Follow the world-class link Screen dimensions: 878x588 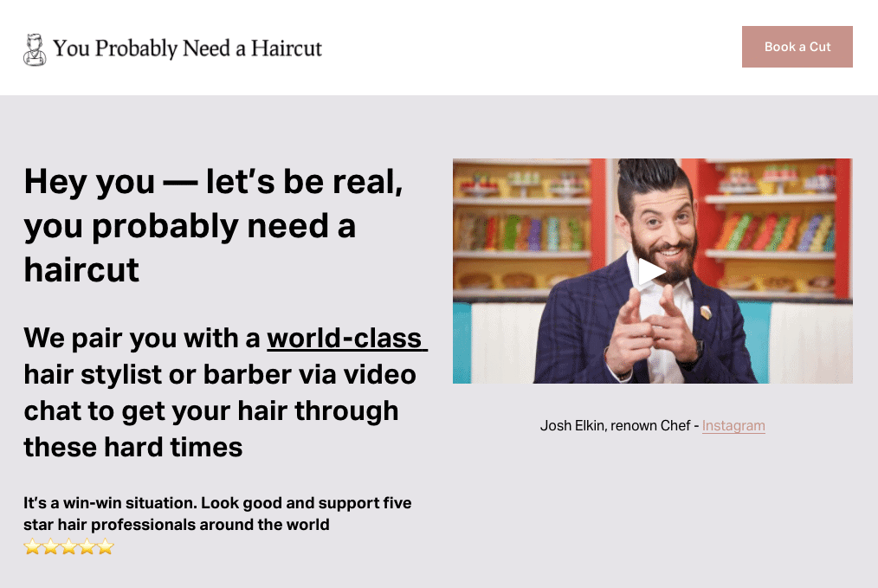pyautogui.click(x=346, y=339)
